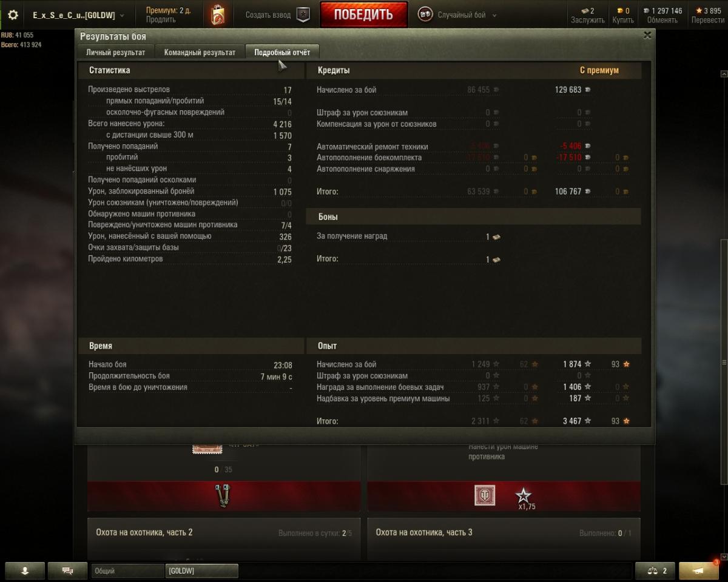
Task: Select the Подробный отчёт tab
Action: [282, 52]
